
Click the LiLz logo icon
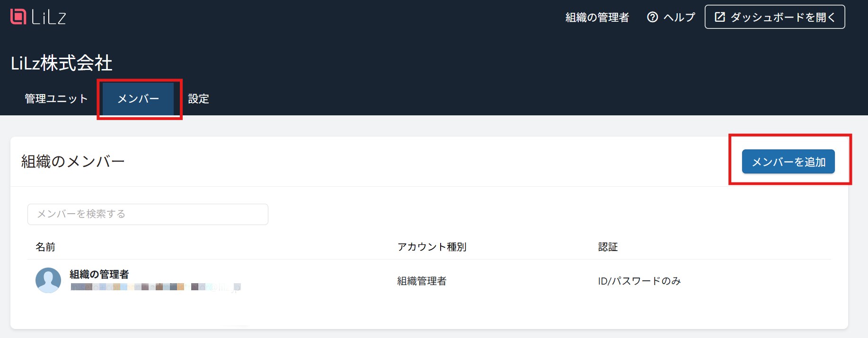click(x=18, y=17)
